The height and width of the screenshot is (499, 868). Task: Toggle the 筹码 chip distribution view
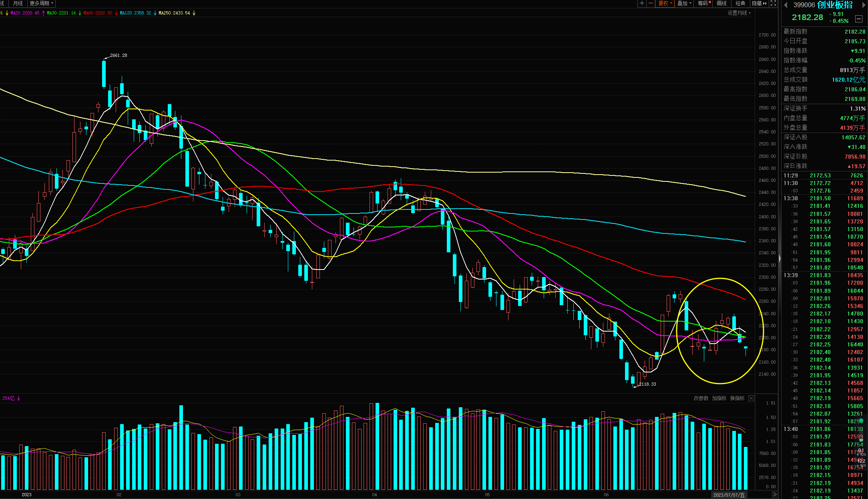pos(703,3)
